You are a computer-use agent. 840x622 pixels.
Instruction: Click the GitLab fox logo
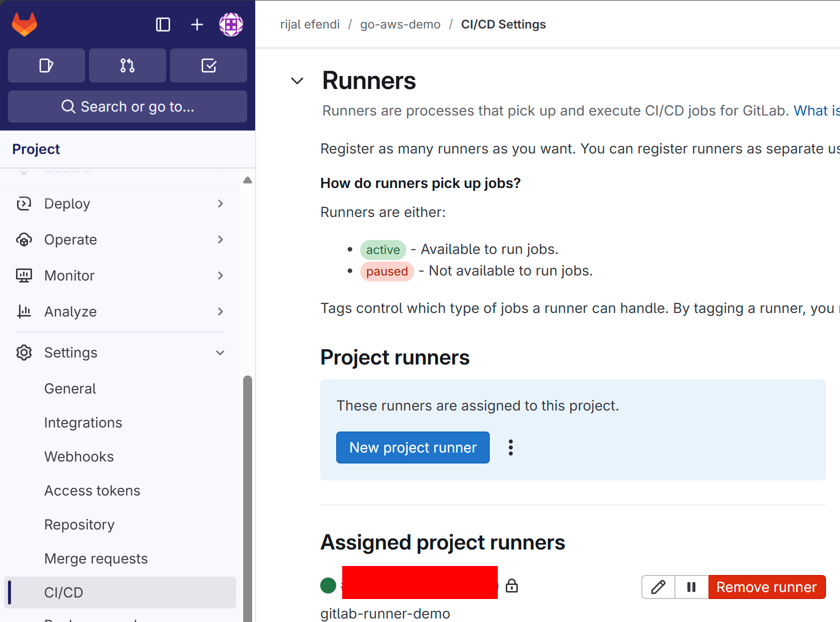tap(24, 23)
